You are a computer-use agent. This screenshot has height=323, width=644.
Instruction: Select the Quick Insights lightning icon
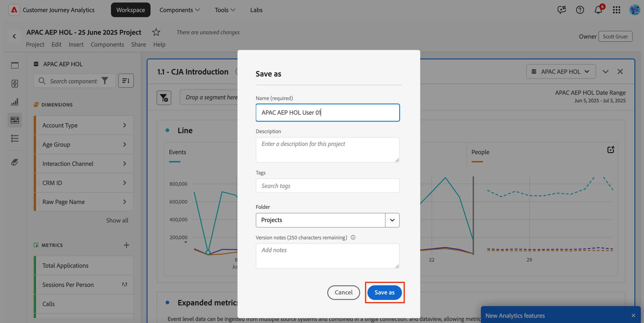15,84
